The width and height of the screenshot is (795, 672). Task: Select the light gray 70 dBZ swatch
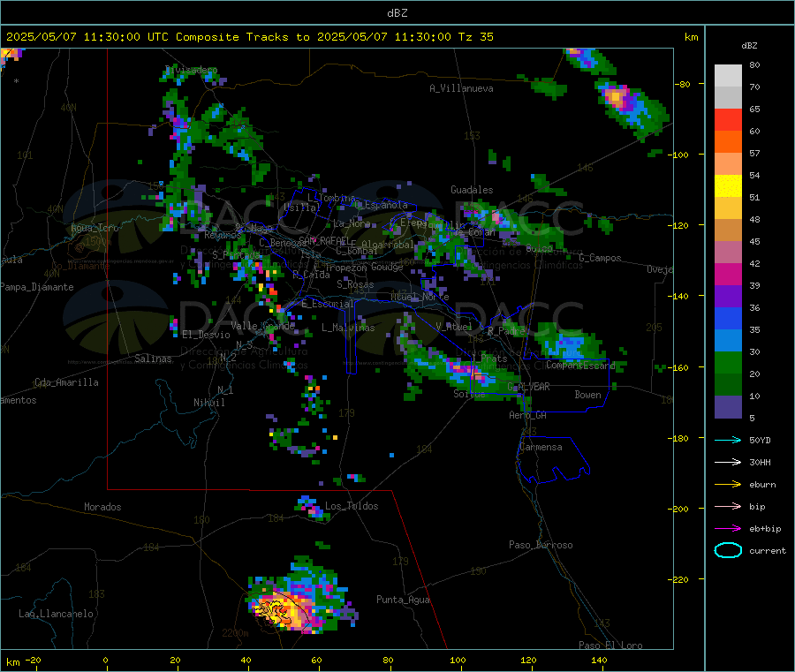coord(728,76)
